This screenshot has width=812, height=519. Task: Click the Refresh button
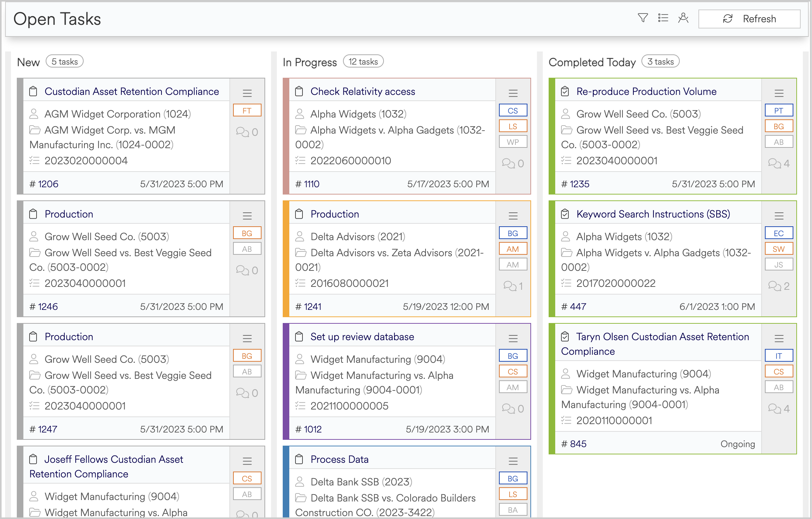[749, 19]
